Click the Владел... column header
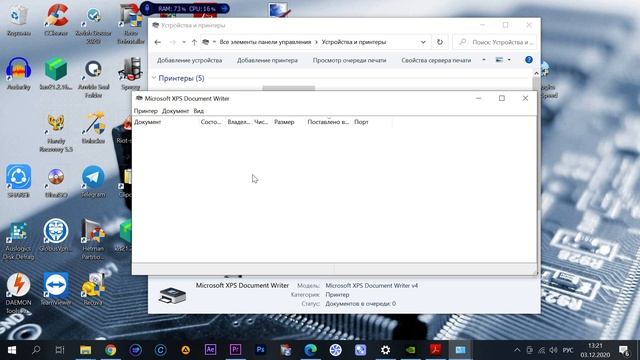 [x=239, y=122]
